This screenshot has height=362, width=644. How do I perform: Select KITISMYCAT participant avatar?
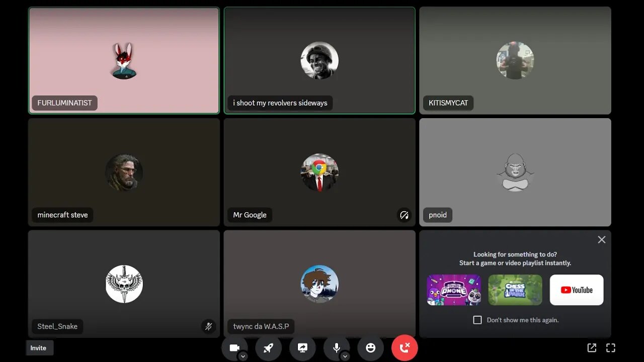[x=515, y=60]
